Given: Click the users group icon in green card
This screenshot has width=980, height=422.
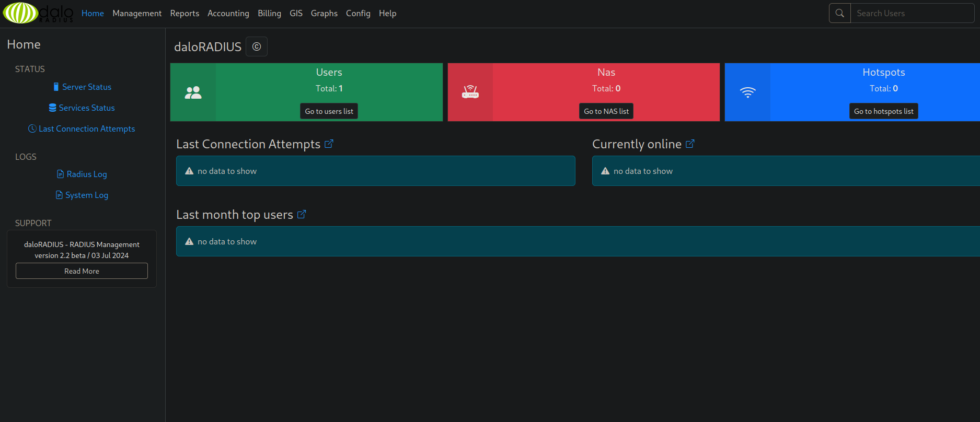Looking at the screenshot, I should [x=193, y=92].
